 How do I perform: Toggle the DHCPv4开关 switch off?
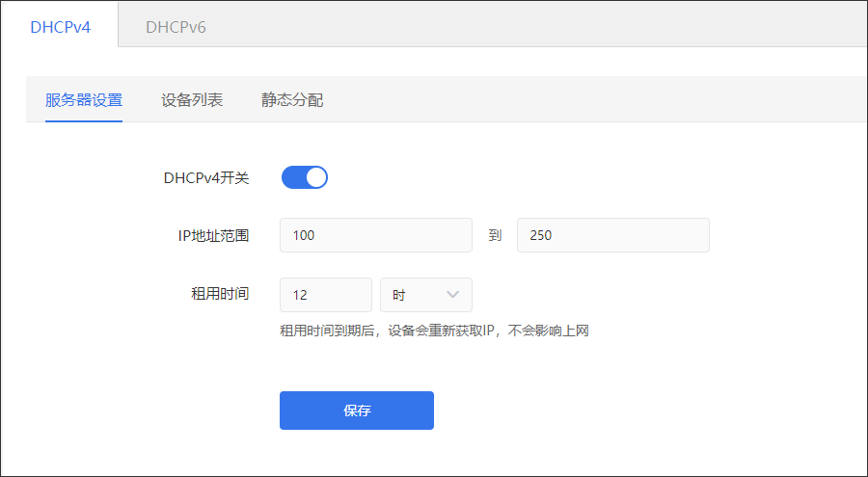point(305,177)
